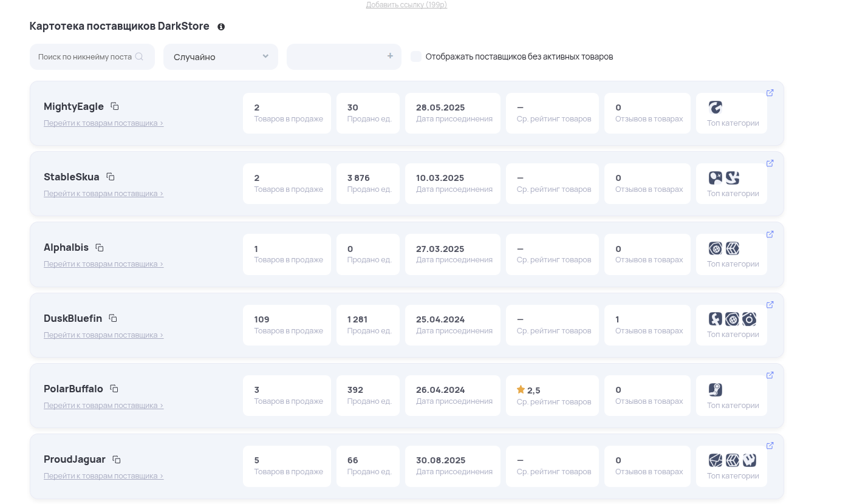Click MightyEagle's join date 28.05.2025
854x504 pixels.
440,107
